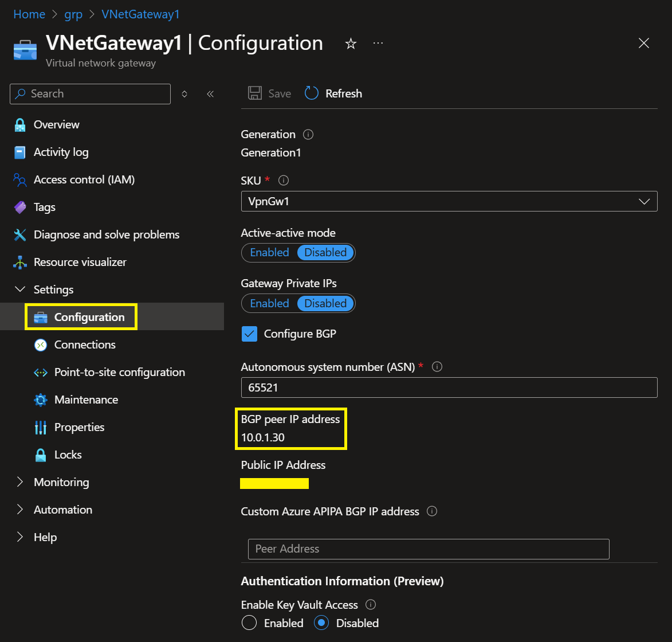Click the Locks padlock icon
The width and height of the screenshot is (672, 642).
[41, 455]
